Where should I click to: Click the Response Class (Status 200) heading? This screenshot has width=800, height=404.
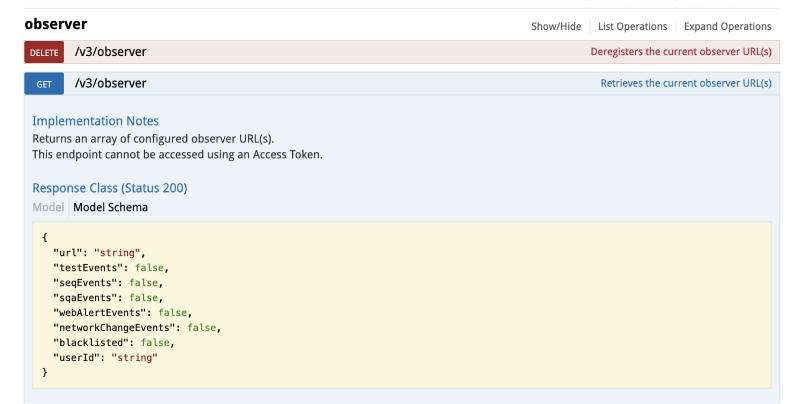(109, 187)
